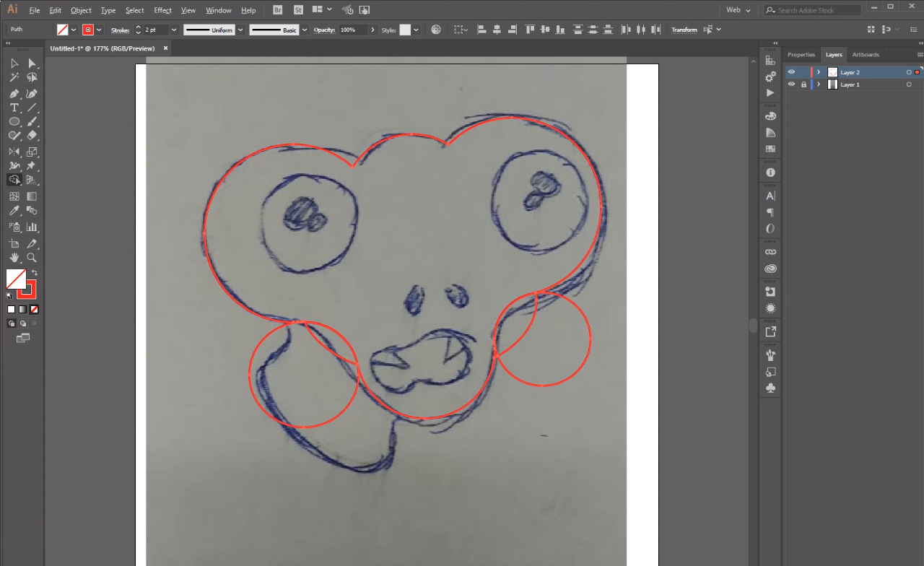The height and width of the screenshot is (566, 924).
Task: Choose the Lasso tool
Action: pyautogui.click(x=32, y=78)
